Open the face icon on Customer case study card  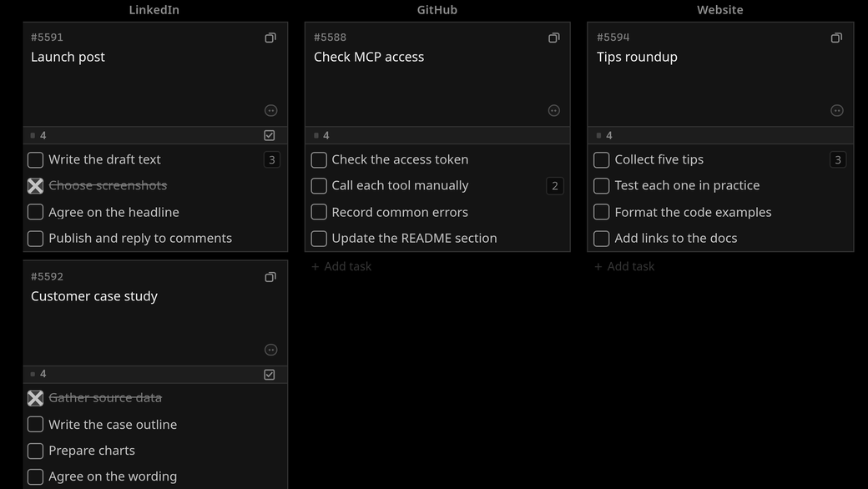pyautogui.click(x=270, y=350)
